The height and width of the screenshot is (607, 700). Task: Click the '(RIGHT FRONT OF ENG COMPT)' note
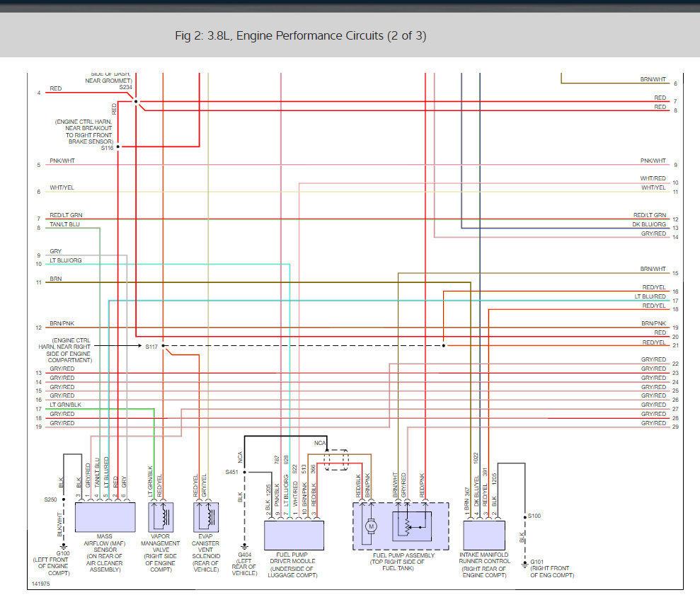tap(552, 572)
